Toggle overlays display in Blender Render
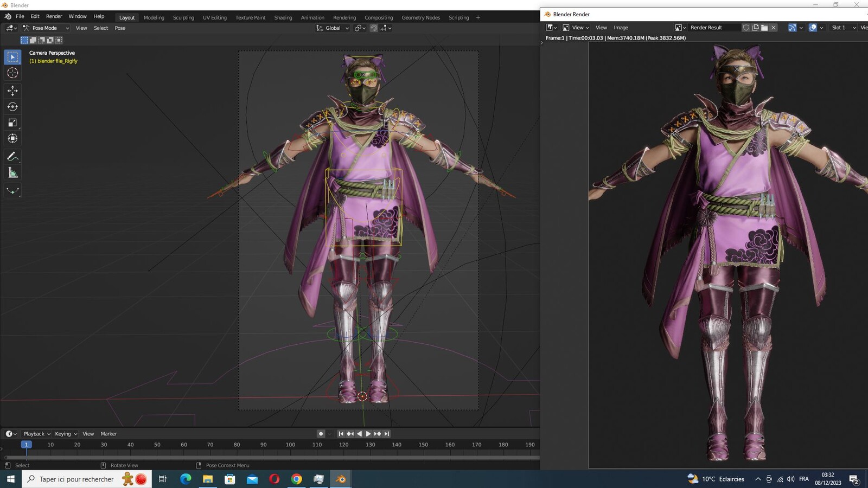This screenshot has height=488, width=868. pos(813,28)
